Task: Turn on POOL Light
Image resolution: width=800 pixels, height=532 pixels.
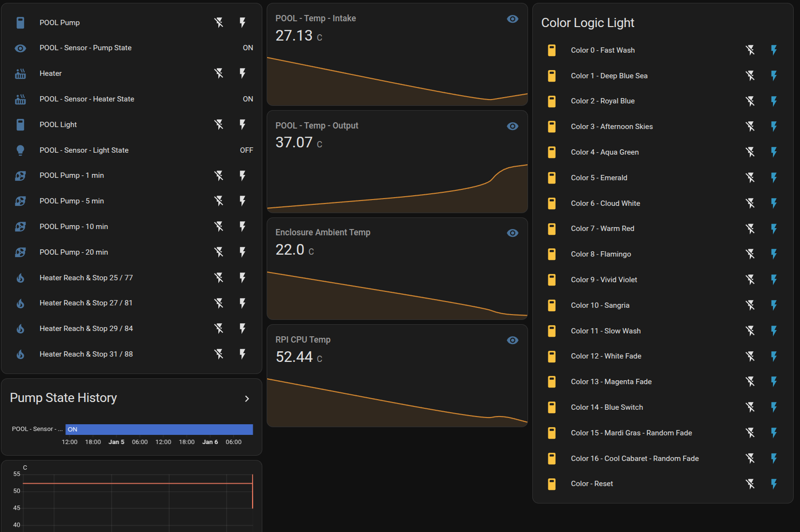Action: pos(243,125)
